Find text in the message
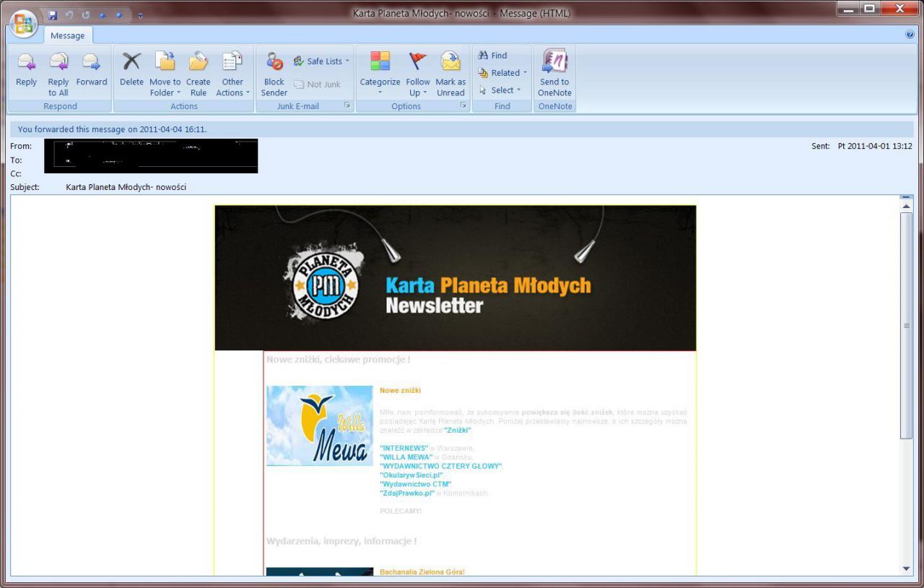Image resolution: width=924 pixels, height=588 pixels. click(492, 56)
